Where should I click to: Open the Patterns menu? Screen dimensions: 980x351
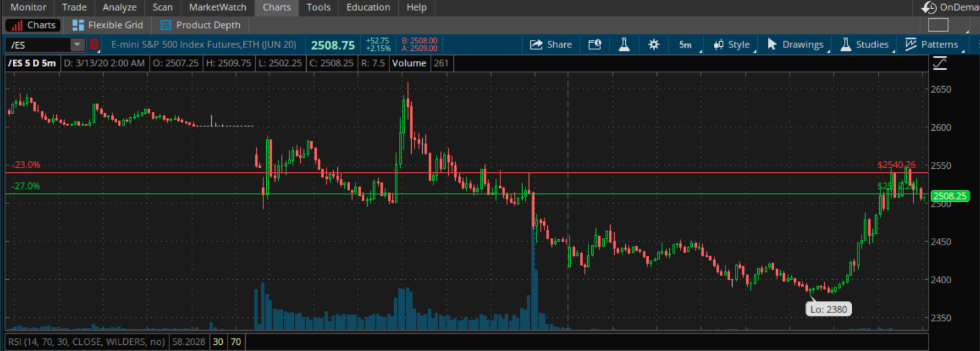point(933,45)
